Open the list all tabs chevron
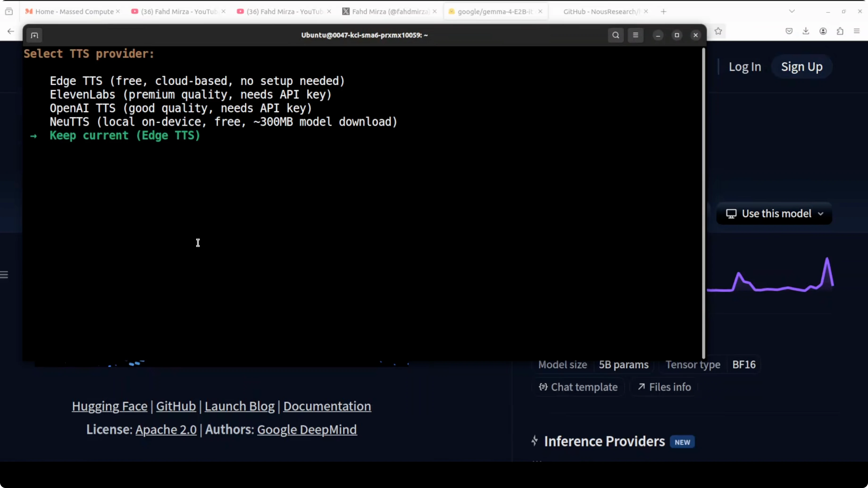The height and width of the screenshot is (488, 868). coord(792,12)
